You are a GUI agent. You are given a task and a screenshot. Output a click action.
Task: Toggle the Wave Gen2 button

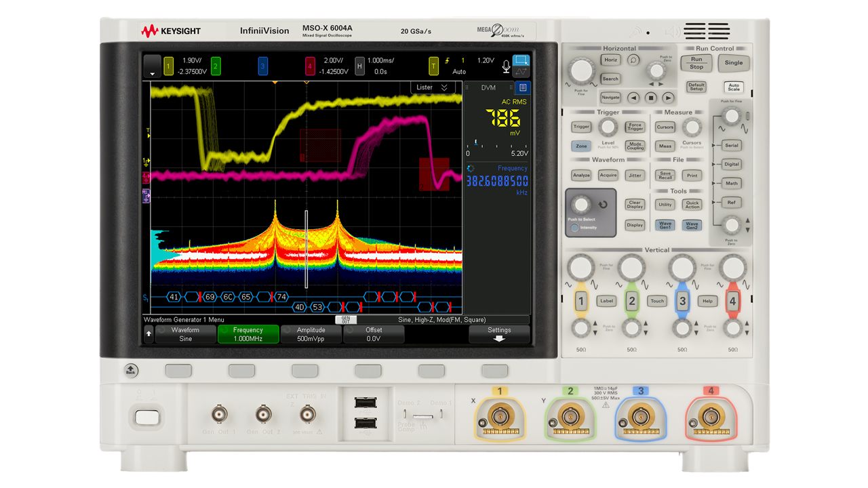pyautogui.click(x=692, y=225)
